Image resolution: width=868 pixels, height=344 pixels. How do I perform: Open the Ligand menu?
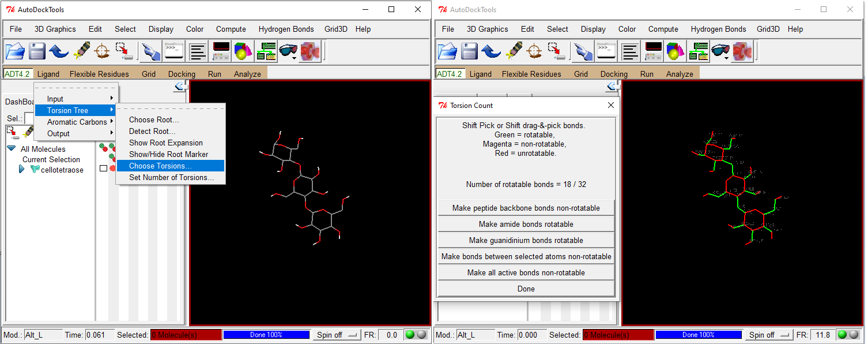48,73
